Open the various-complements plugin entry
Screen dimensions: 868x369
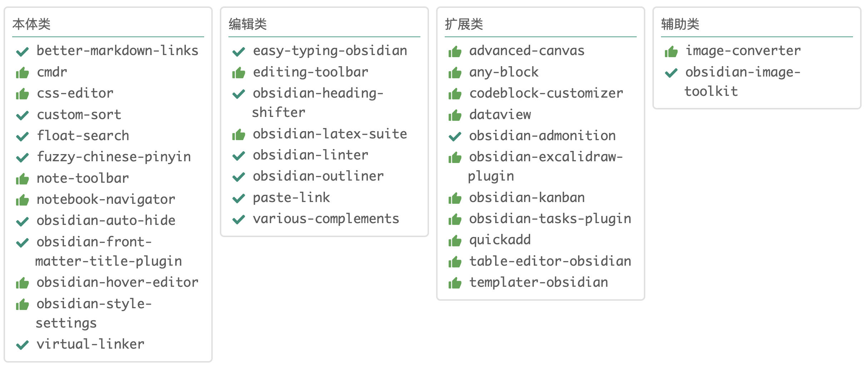click(x=326, y=219)
